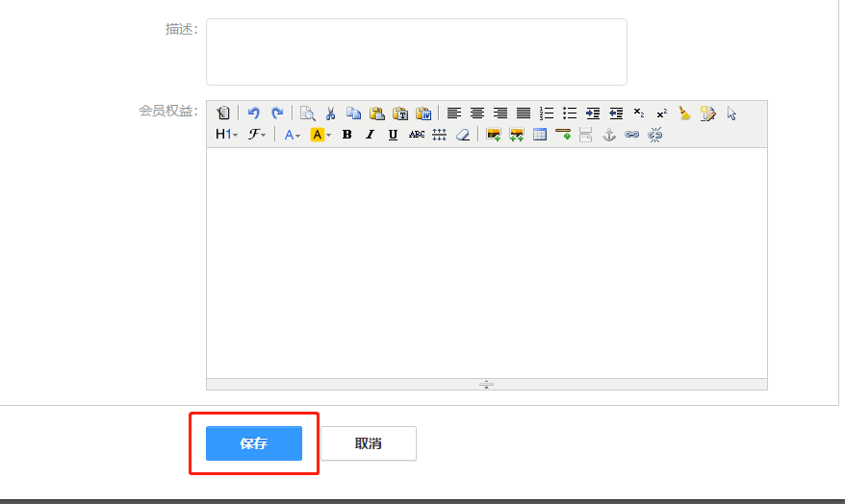
Task: Insert an anchor
Action: [609, 135]
